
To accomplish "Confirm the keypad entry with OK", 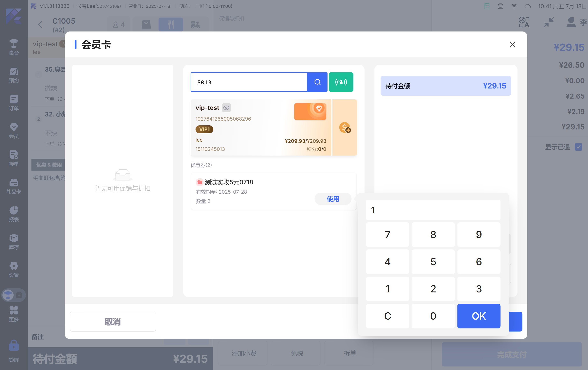I will [479, 316].
